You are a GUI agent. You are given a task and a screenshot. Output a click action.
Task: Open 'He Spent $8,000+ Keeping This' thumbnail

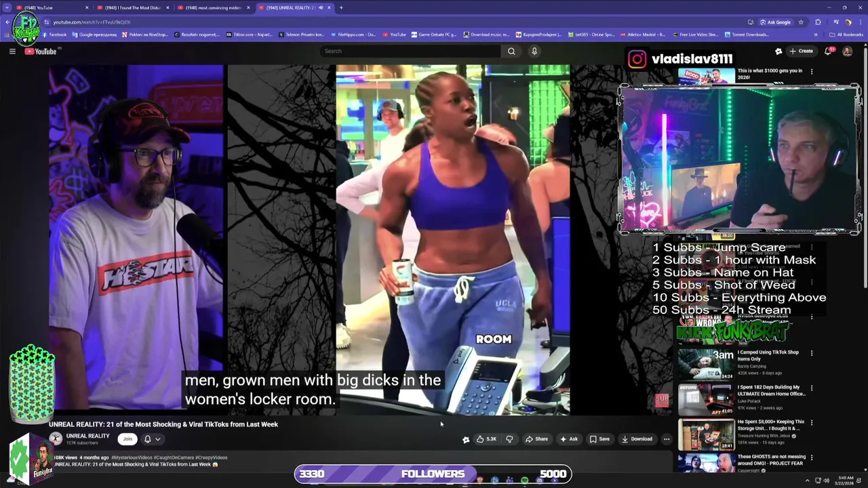(706, 434)
